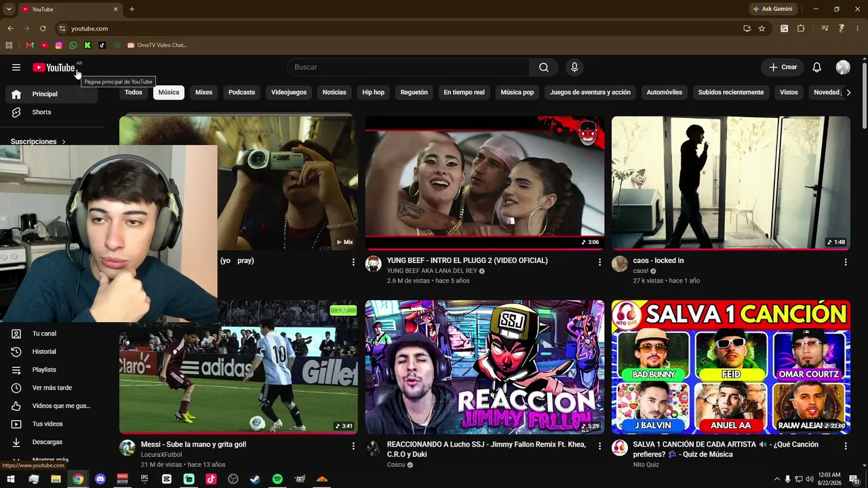Open the Chrome extensions puzzle icon
Viewport: 868px width, 488px height.
(x=801, y=28)
